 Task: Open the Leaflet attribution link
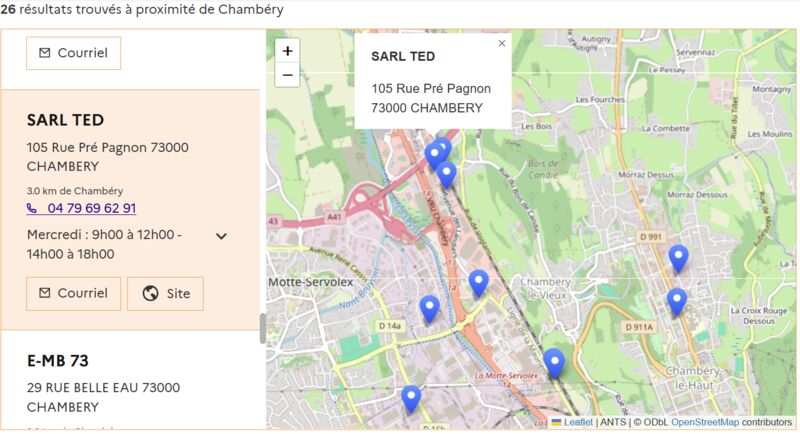click(578, 422)
